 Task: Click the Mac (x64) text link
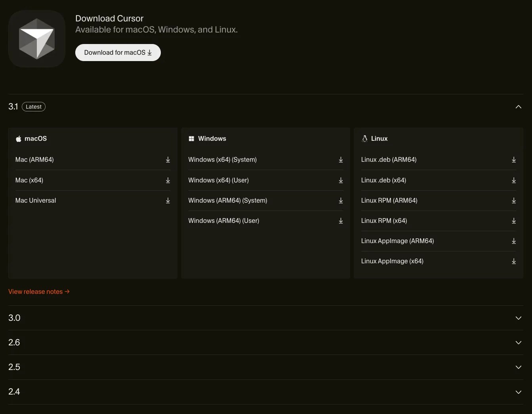click(x=29, y=180)
